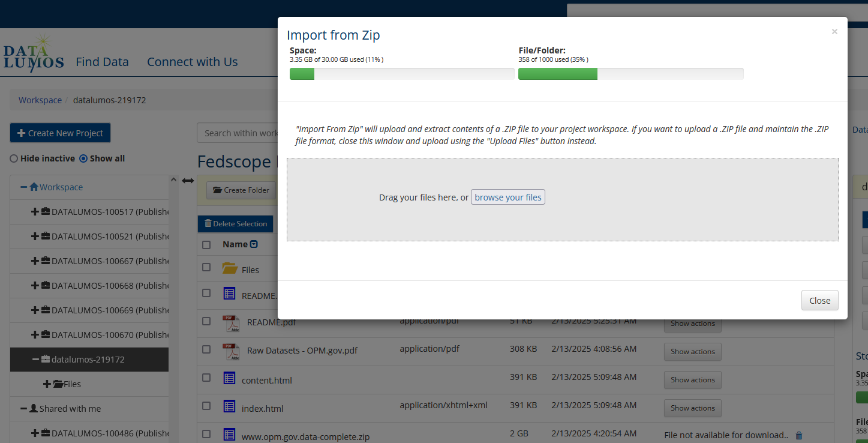Check the checkbox next to index.html
Screen dimensions: 868x443
[x=206, y=406]
